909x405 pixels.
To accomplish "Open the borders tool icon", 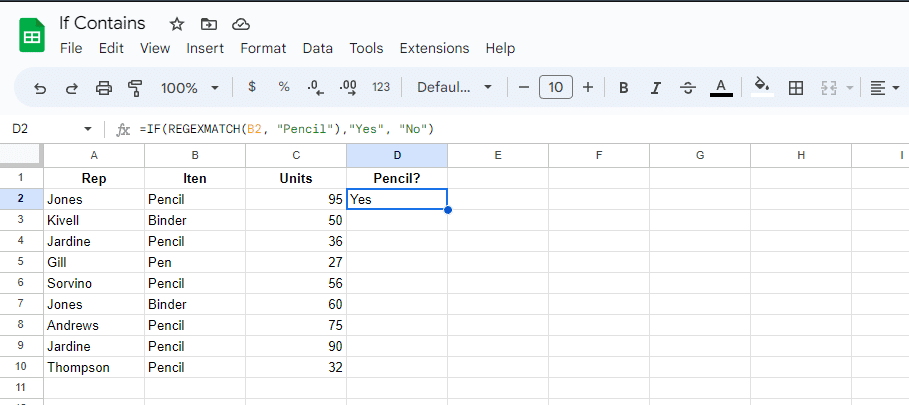I will point(796,88).
